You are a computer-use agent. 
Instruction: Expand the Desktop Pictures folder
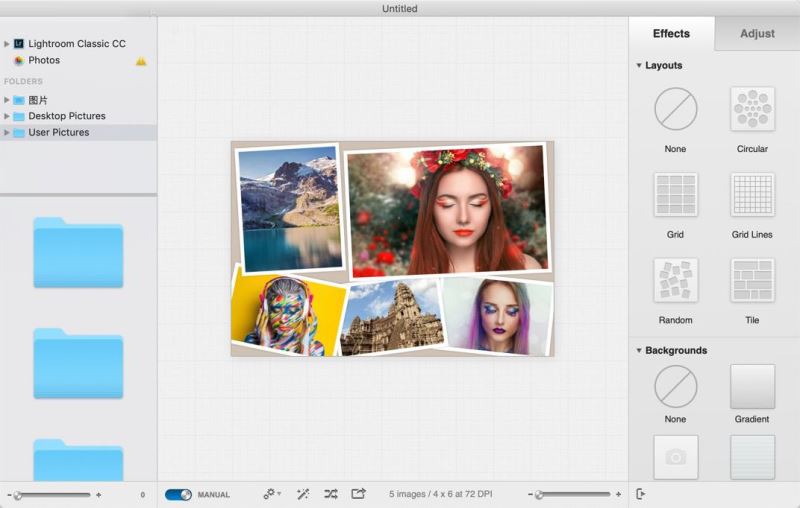pyautogui.click(x=7, y=116)
